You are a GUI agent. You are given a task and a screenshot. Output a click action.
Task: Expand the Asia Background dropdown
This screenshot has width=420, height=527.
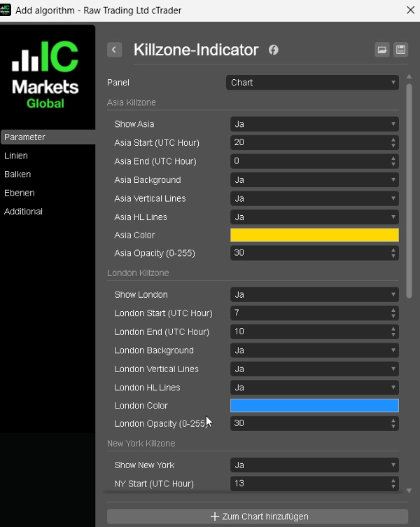pos(314,180)
